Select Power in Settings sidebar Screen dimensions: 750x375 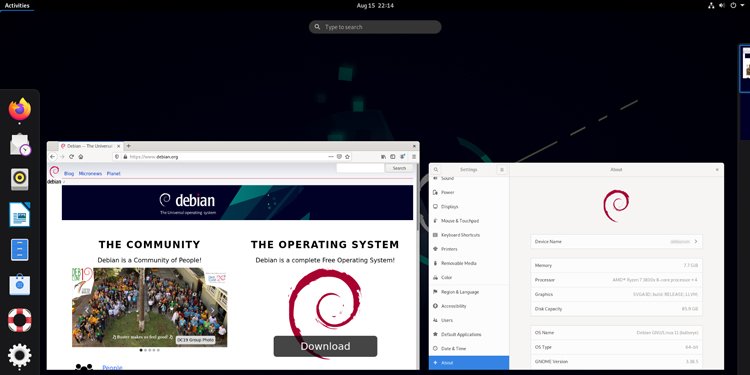click(x=469, y=192)
